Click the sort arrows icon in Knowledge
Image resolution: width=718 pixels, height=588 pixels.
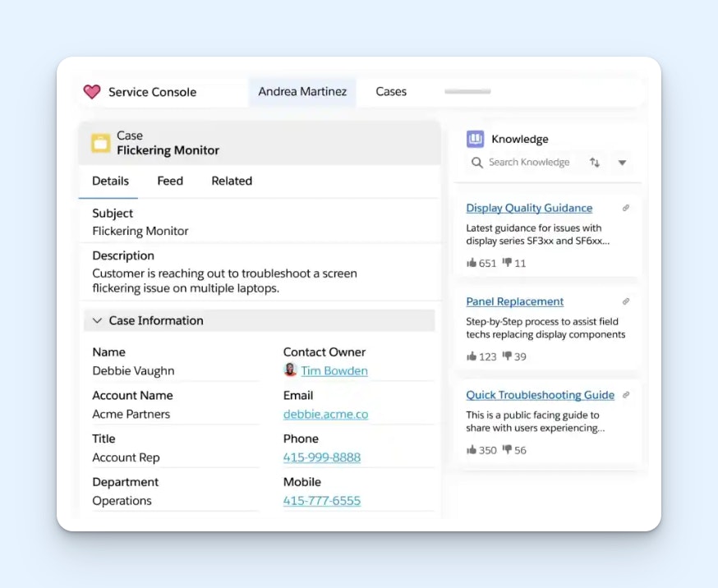(595, 163)
